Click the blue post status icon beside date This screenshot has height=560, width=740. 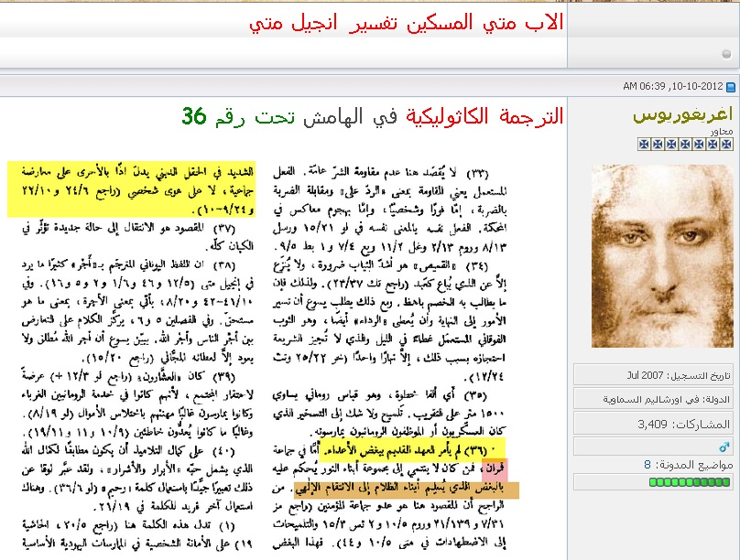tap(730, 88)
